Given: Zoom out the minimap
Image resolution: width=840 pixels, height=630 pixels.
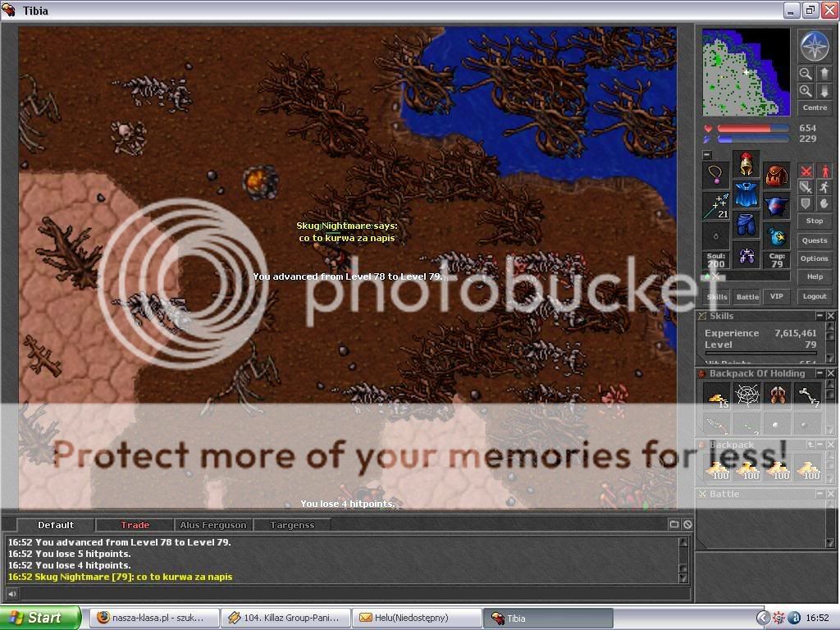Looking at the screenshot, I should [x=806, y=73].
